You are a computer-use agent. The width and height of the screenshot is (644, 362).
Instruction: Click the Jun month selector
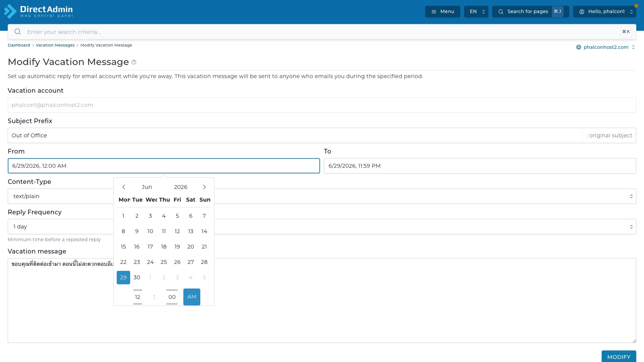(x=147, y=187)
